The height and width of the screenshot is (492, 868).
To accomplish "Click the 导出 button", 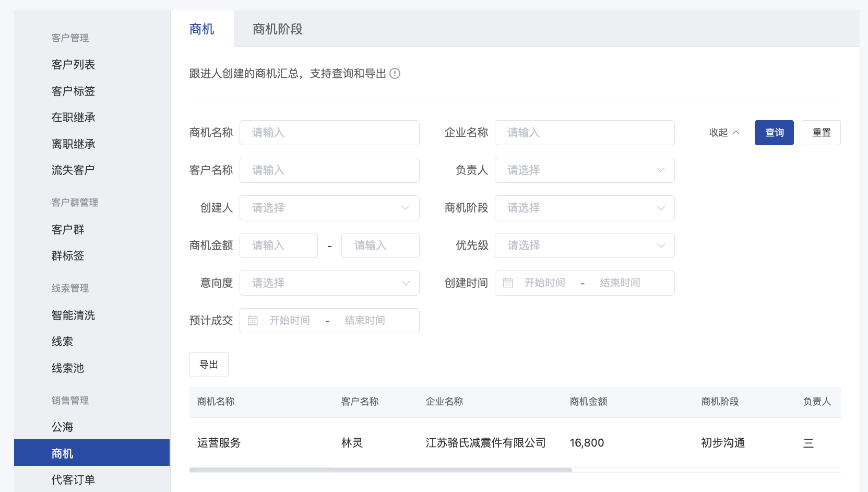I will tap(209, 365).
